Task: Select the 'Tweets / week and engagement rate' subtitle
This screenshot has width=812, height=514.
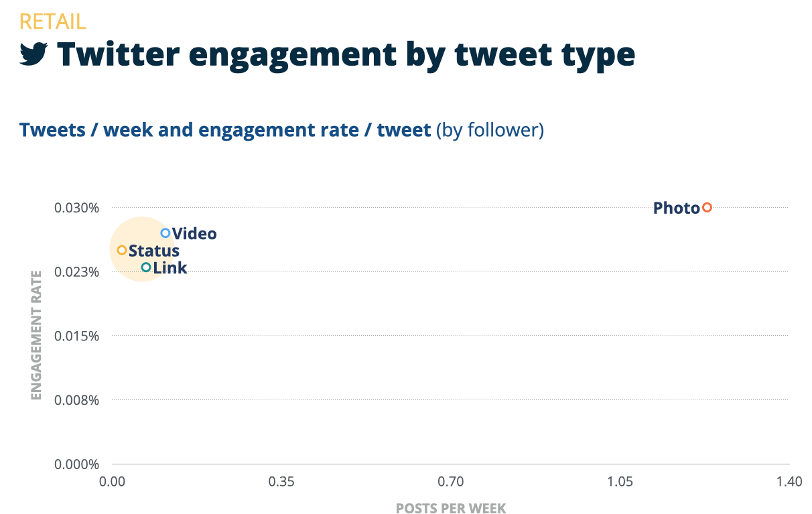Action: [225, 129]
